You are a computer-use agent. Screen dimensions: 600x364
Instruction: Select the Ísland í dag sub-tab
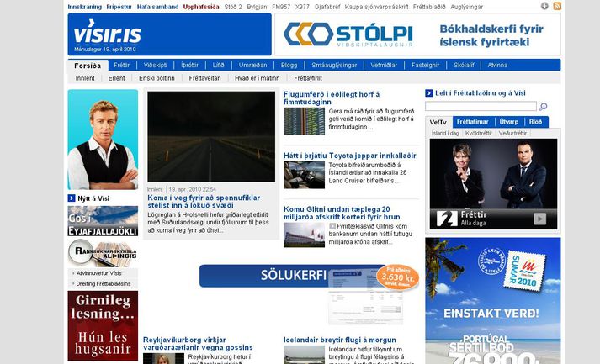click(445, 133)
